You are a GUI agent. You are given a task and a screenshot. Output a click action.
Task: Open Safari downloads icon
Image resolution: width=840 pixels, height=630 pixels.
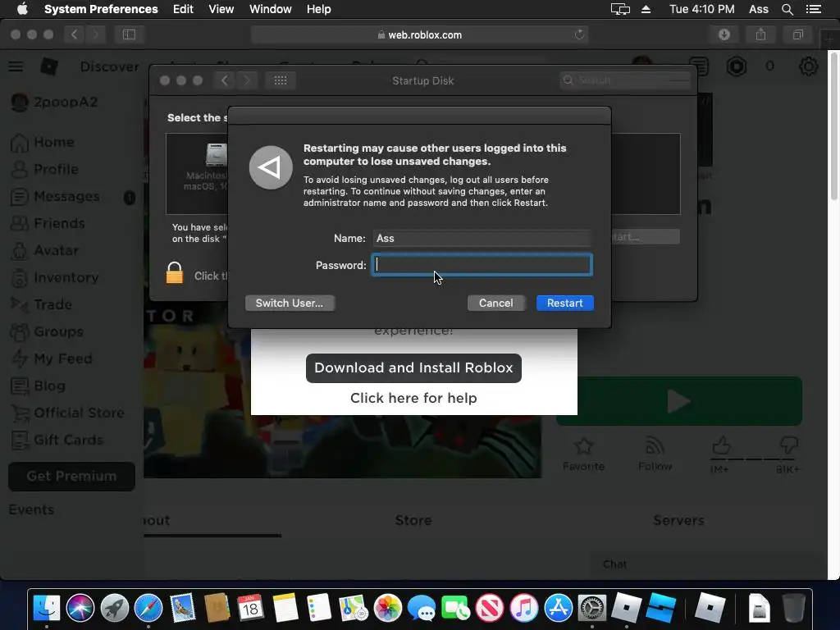click(x=724, y=34)
